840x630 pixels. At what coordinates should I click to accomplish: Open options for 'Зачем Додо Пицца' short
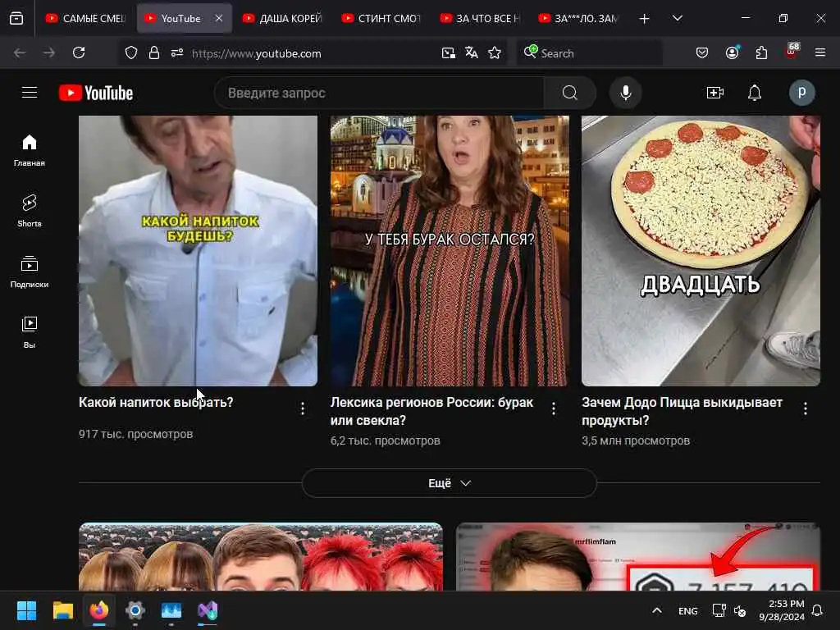click(x=806, y=409)
